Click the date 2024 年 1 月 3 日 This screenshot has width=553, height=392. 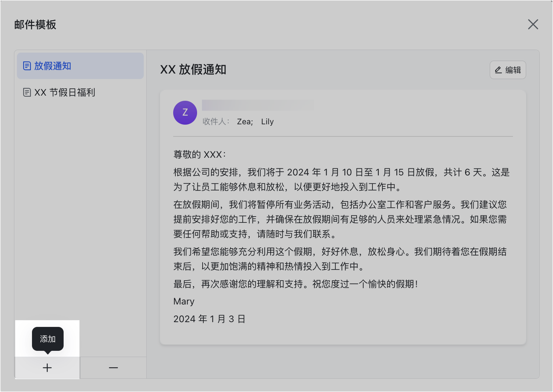[209, 319]
